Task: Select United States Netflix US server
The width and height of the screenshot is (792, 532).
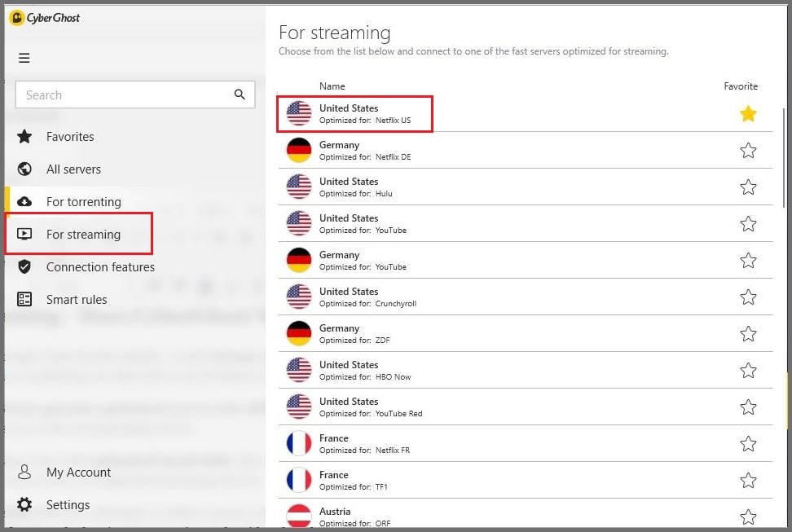Action: coord(526,114)
